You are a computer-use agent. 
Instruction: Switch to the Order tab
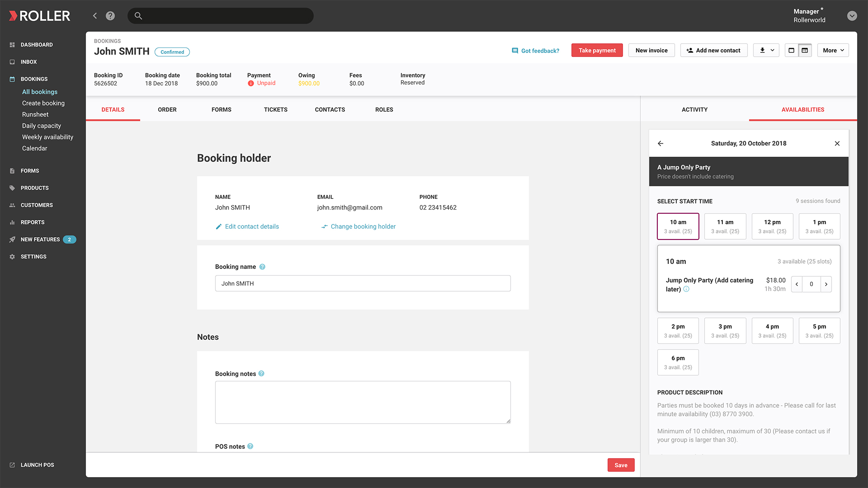(x=167, y=109)
